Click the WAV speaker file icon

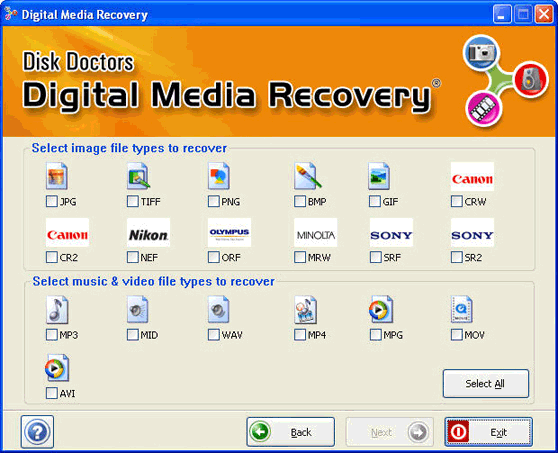[219, 310]
